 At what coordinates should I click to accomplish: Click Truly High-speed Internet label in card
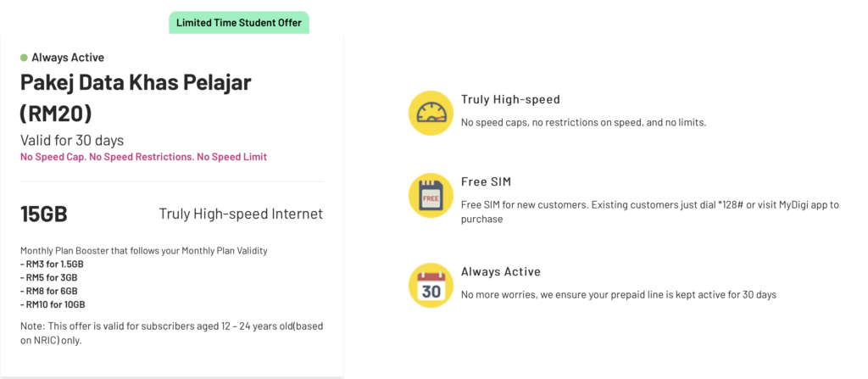241,214
